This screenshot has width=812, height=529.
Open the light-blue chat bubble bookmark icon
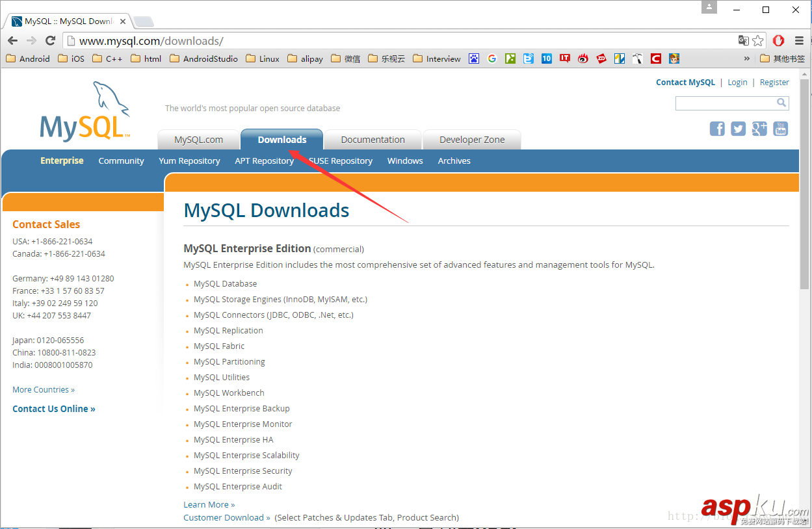tap(529, 58)
